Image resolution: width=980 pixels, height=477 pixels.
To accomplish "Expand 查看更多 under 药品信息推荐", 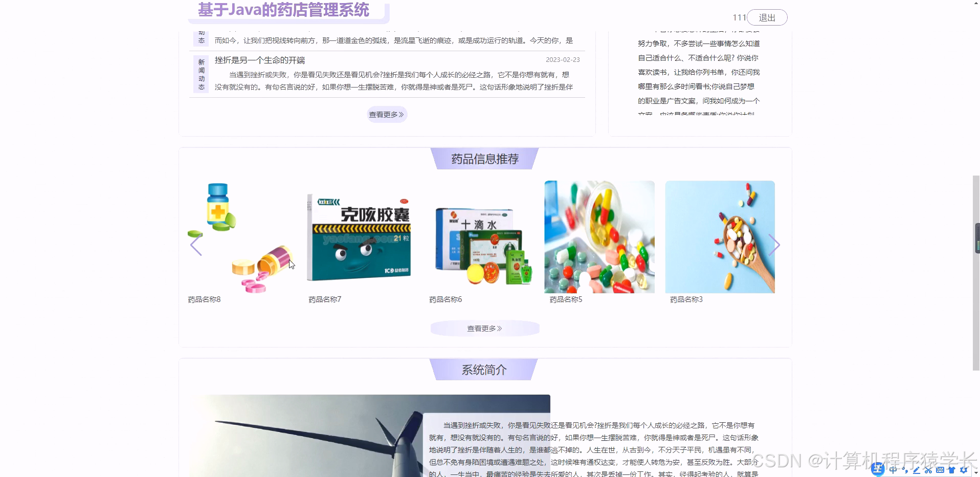I will (x=484, y=328).
